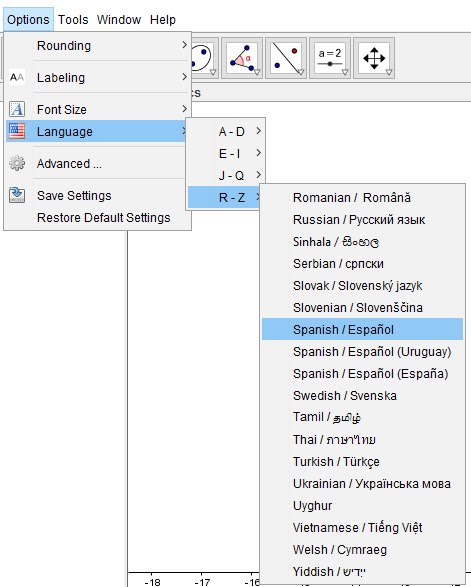
Task: Click the Save Settings disk icon
Action: [17, 195]
